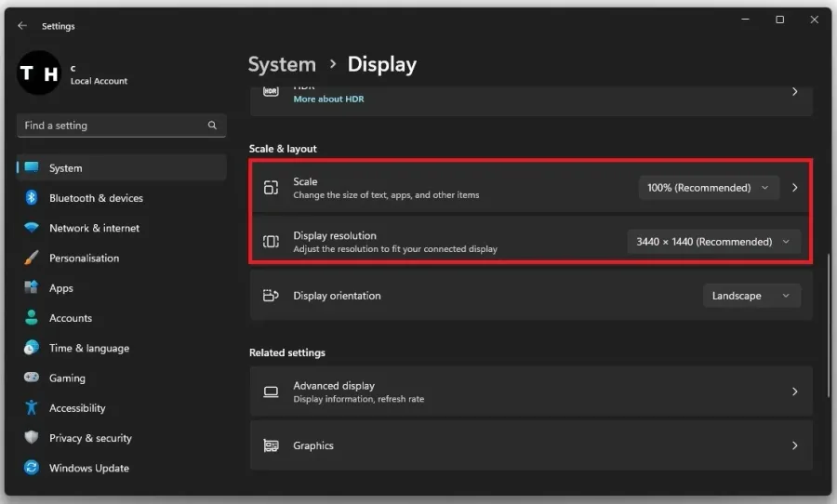Open Privacy & security settings
This screenshot has height=504, width=837.
pos(122,438)
